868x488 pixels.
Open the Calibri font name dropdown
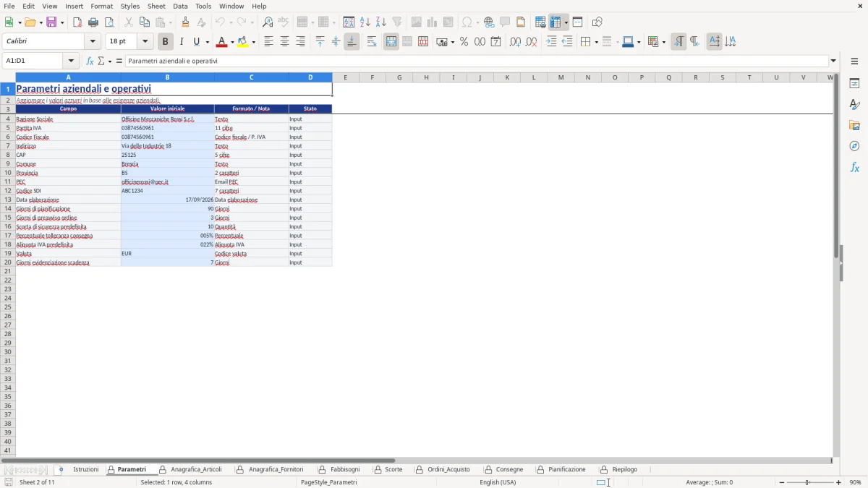pyautogui.click(x=93, y=42)
